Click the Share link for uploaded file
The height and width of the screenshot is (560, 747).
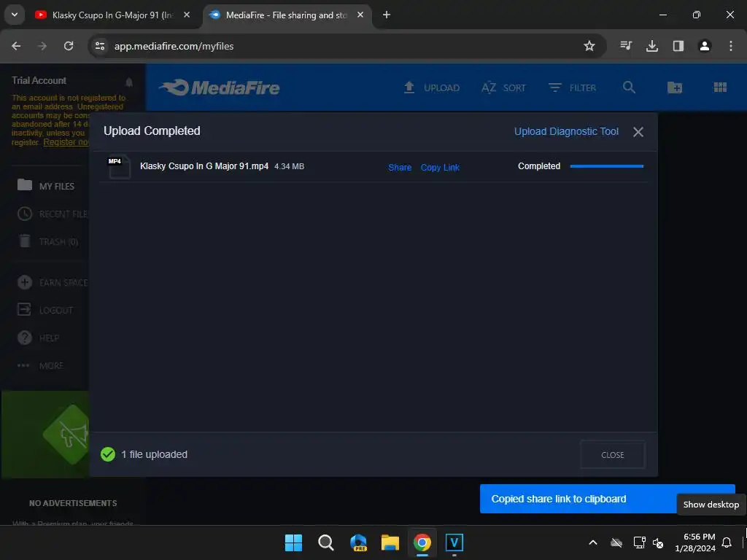coord(400,167)
